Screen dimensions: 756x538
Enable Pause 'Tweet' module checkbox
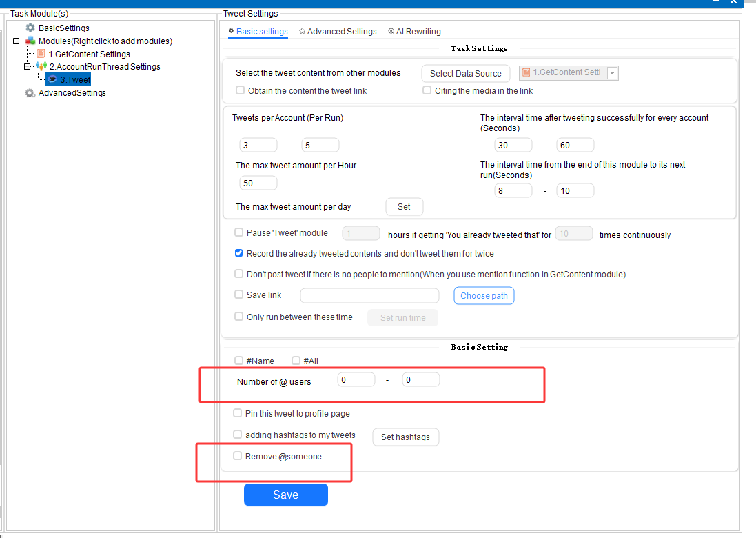point(238,232)
